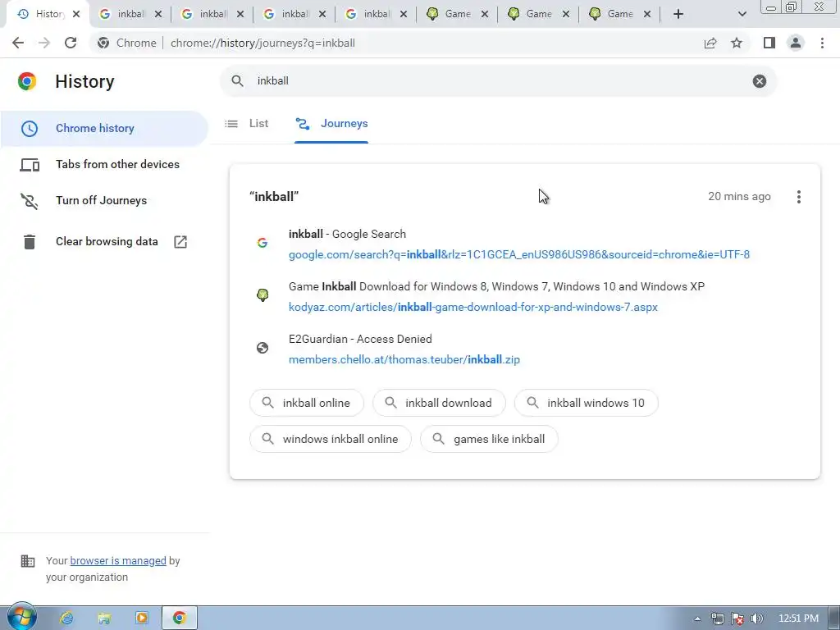This screenshot has height=630, width=840.
Task: Open Windows Explorer folder in taskbar
Action: [x=104, y=619]
